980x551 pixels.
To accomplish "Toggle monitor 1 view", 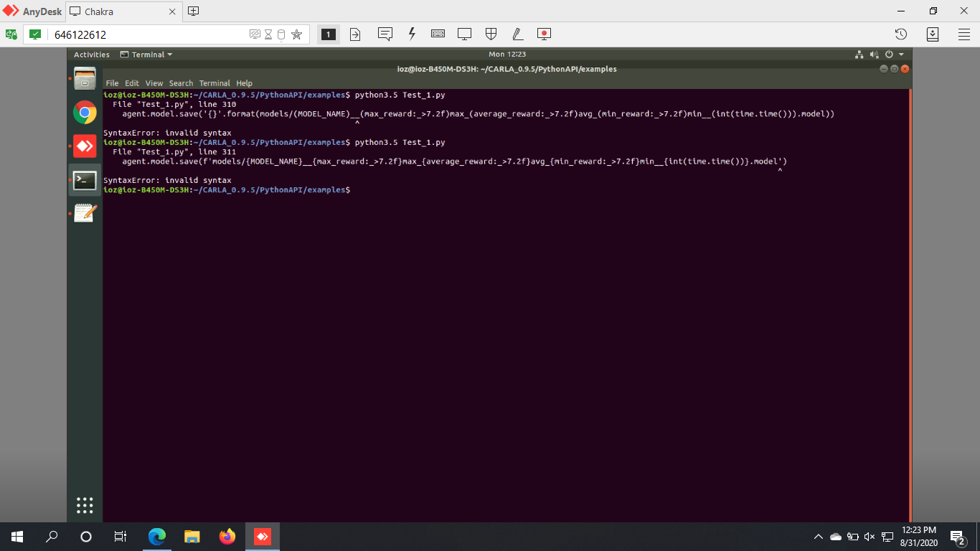I will (328, 34).
